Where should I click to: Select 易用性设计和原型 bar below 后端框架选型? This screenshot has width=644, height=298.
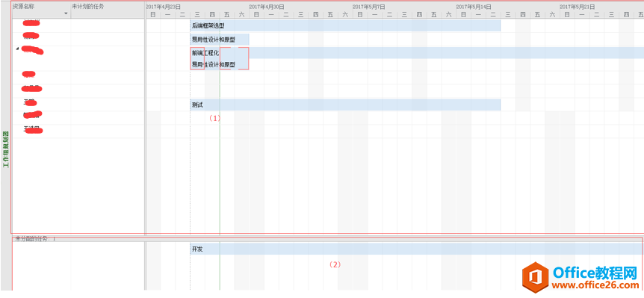tap(220, 40)
